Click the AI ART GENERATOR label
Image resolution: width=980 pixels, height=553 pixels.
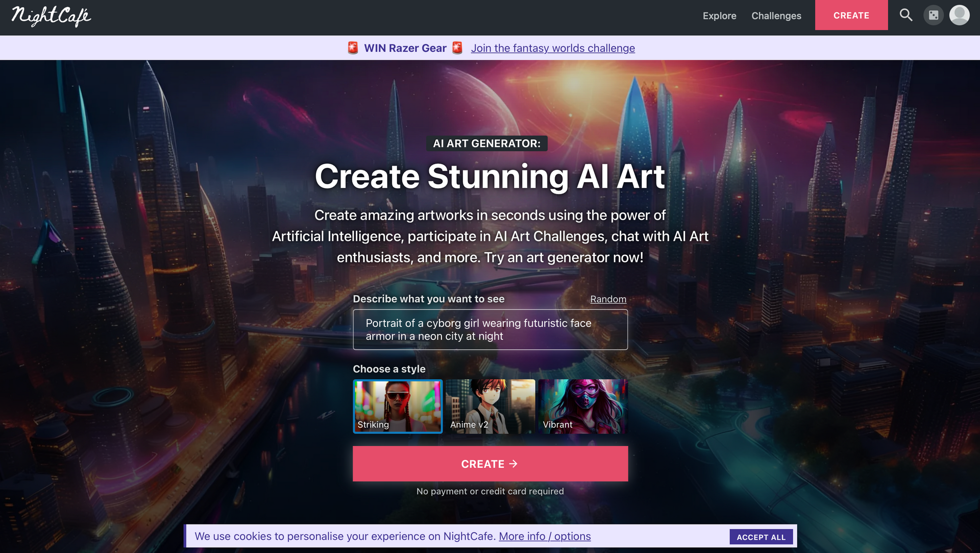tap(487, 144)
